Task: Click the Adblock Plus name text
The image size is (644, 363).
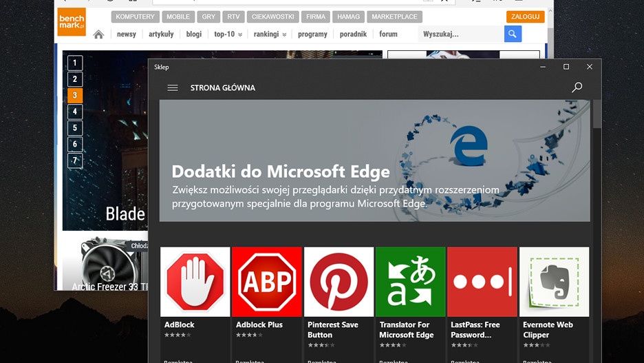Action: (259, 324)
